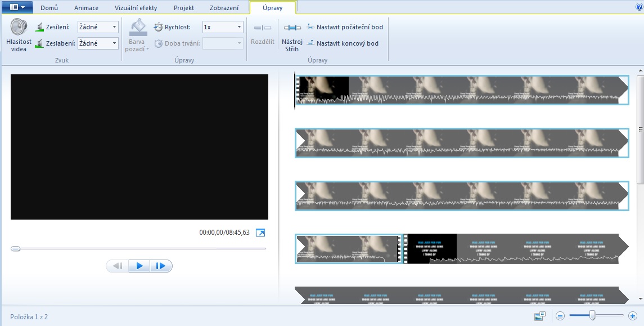The height and width of the screenshot is (326, 644).
Task: Click the set start point icon
Action: (310, 27)
